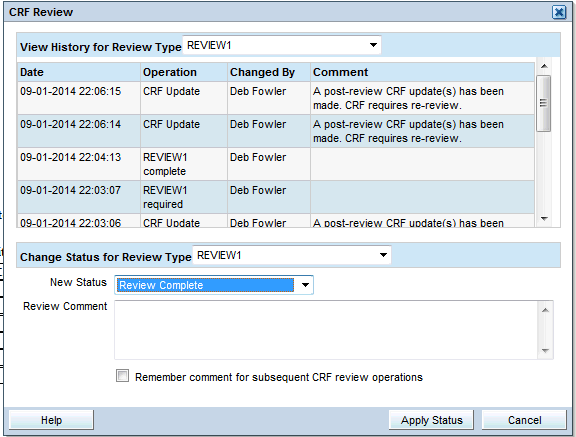
Task: Click the REVIEW1 complete operation cell
Action: (x=184, y=164)
